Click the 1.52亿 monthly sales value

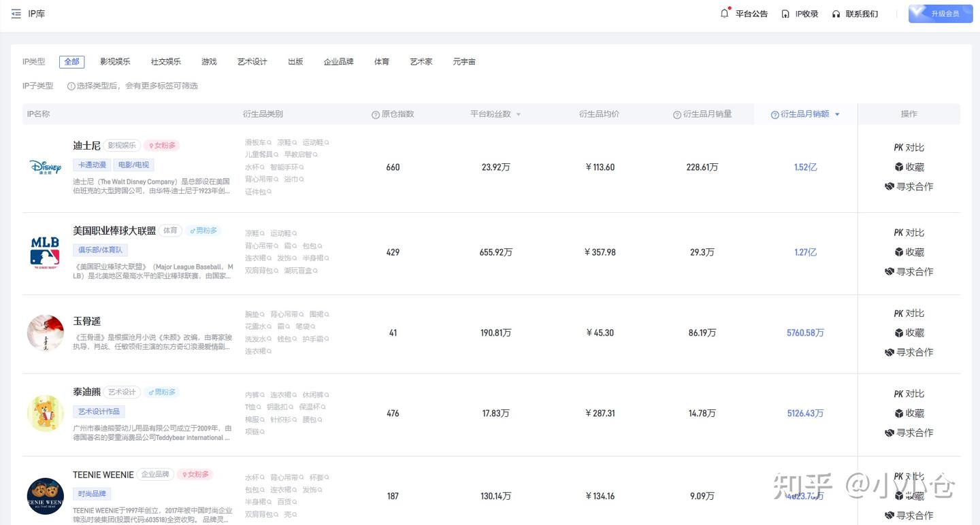pyautogui.click(x=805, y=167)
